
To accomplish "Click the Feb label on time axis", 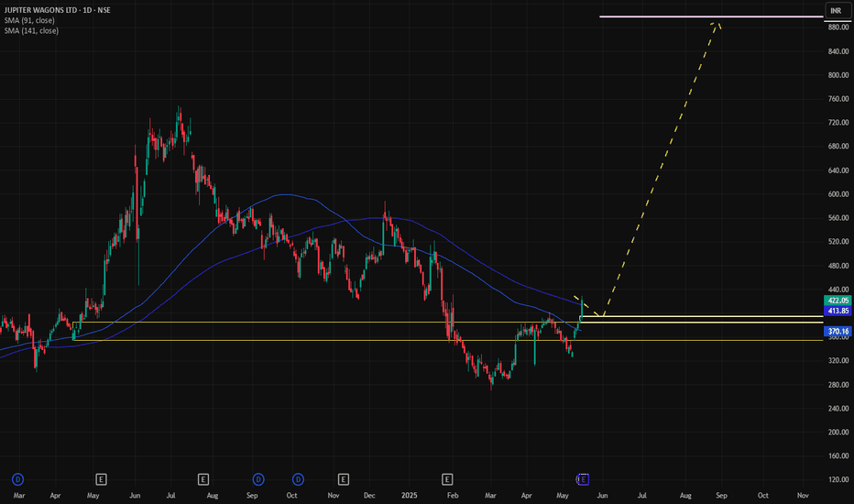I will [452, 495].
